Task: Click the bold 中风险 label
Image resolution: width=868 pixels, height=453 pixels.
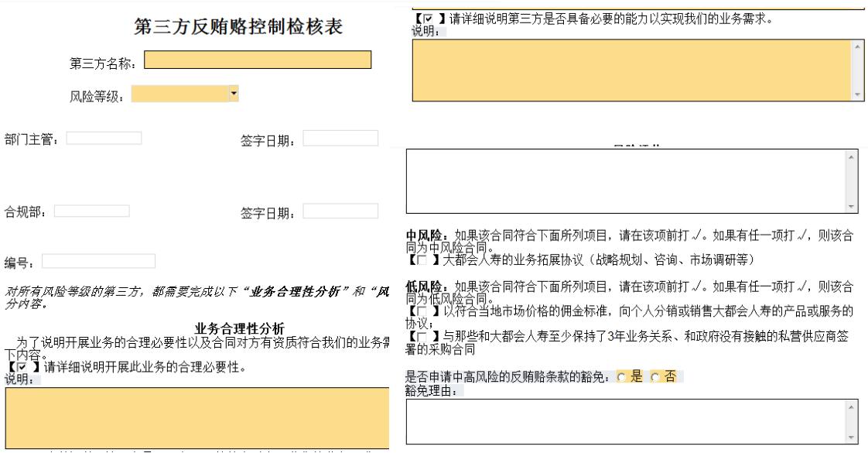Action: pos(425,235)
